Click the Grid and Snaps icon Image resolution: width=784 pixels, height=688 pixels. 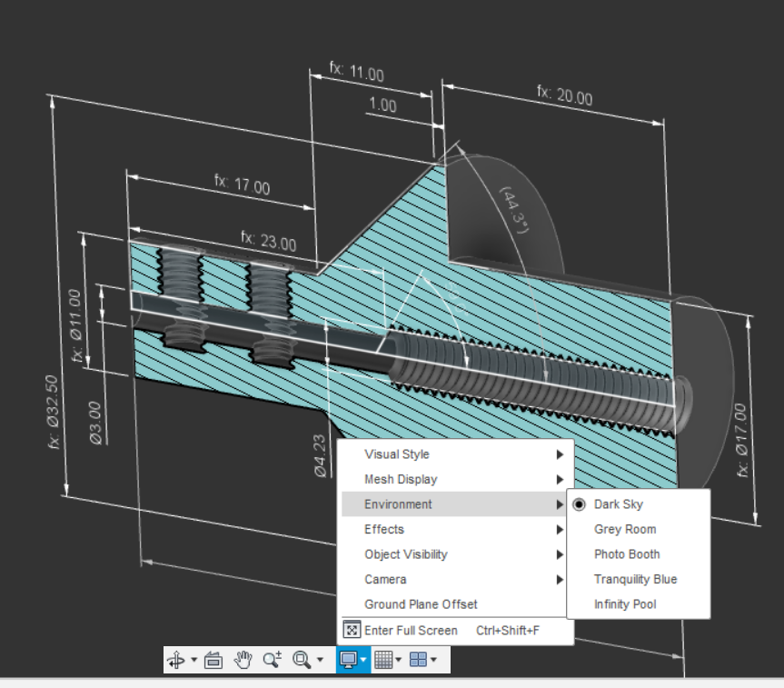[383, 660]
